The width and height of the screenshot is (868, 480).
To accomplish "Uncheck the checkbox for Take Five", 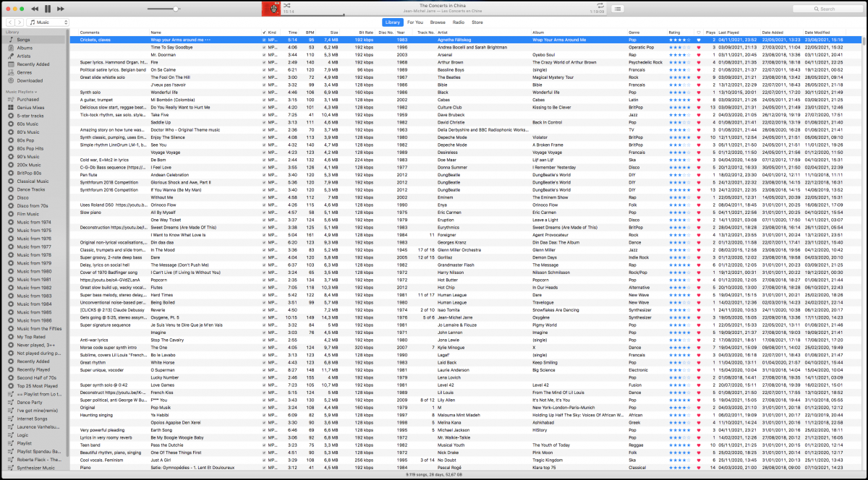I will (265, 115).
